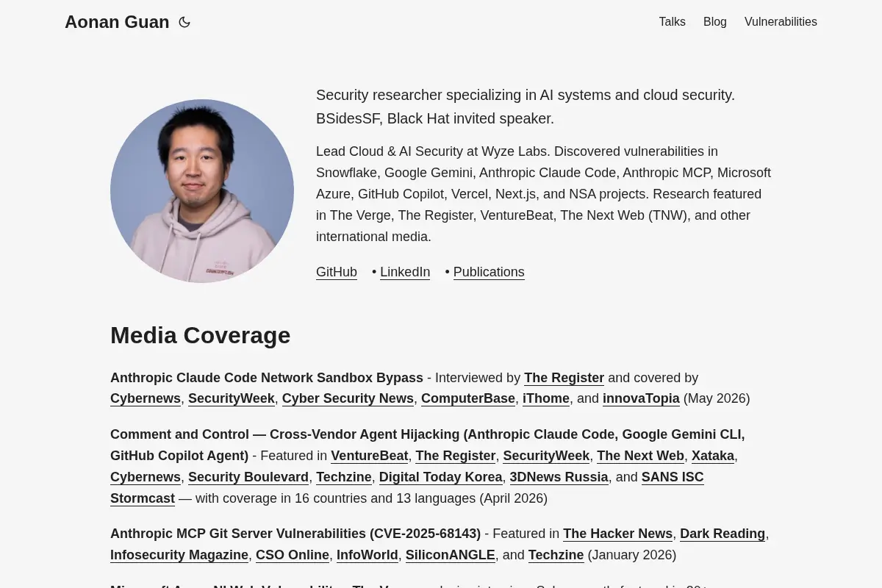Click 'Anthropic MCP Git Server Vulnerabilities (CVE-2025-68143)' title
The width and height of the screenshot is (882, 588).
(295, 534)
